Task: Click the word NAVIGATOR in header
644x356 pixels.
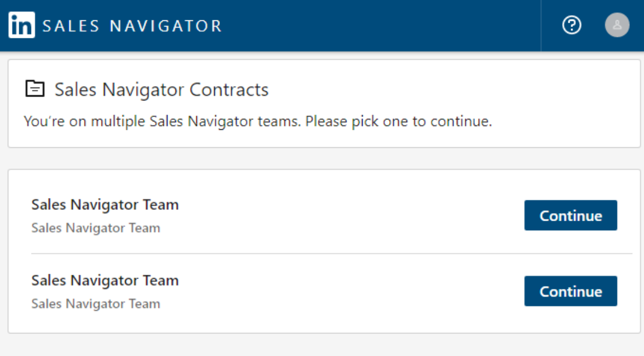Action: pos(166,26)
